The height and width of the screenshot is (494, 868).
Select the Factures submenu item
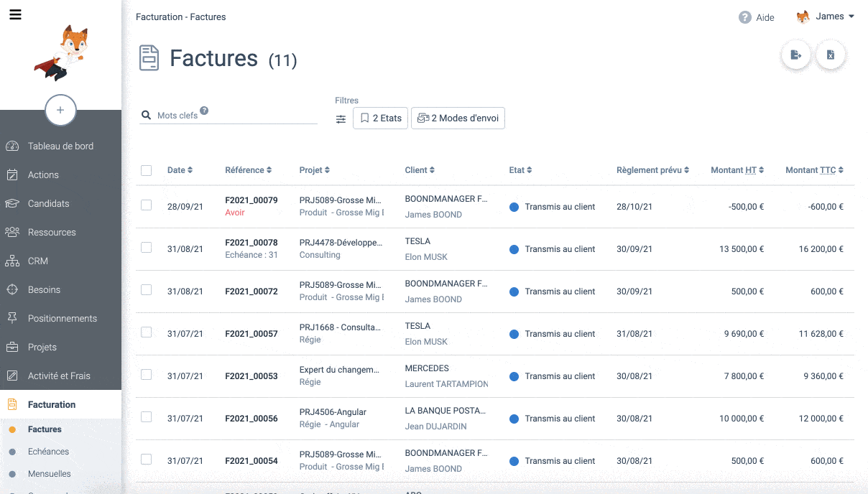(x=45, y=429)
